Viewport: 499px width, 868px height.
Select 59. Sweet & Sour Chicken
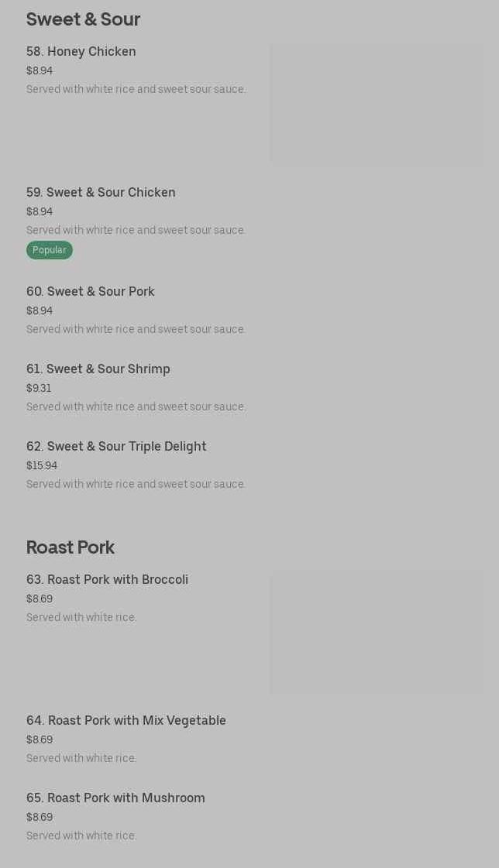101,193
